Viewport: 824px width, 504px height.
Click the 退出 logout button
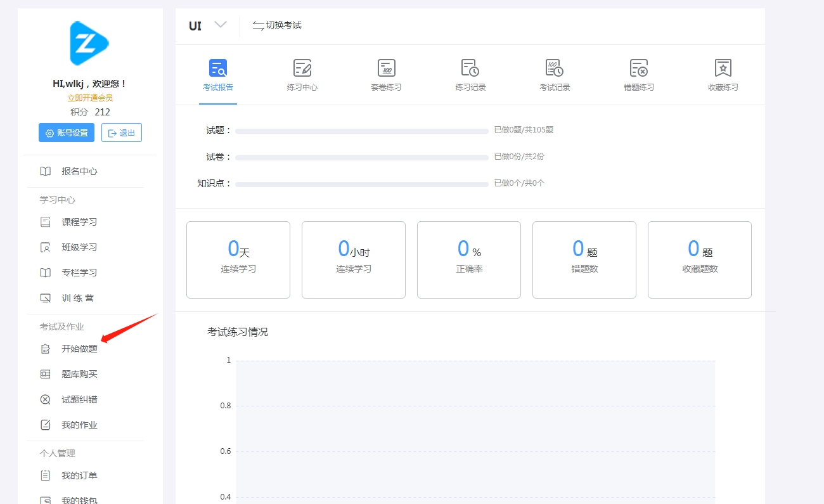pyautogui.click(x=122, y=132)
